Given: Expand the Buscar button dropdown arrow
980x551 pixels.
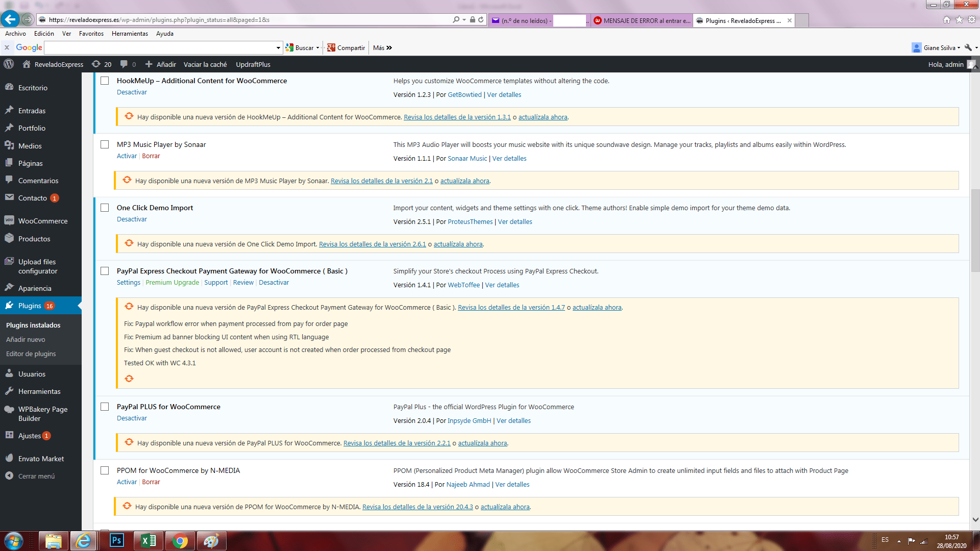Looking at the screenshot, I should 317,48.
